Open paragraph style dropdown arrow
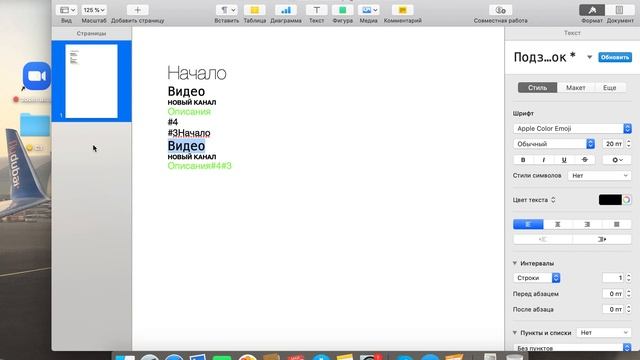 589,57
